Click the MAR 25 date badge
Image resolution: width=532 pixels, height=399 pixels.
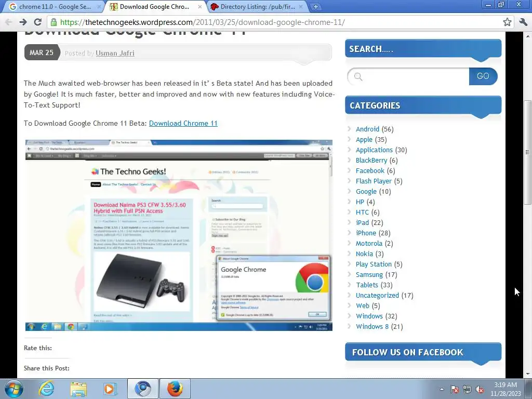(x=42, y=52)
